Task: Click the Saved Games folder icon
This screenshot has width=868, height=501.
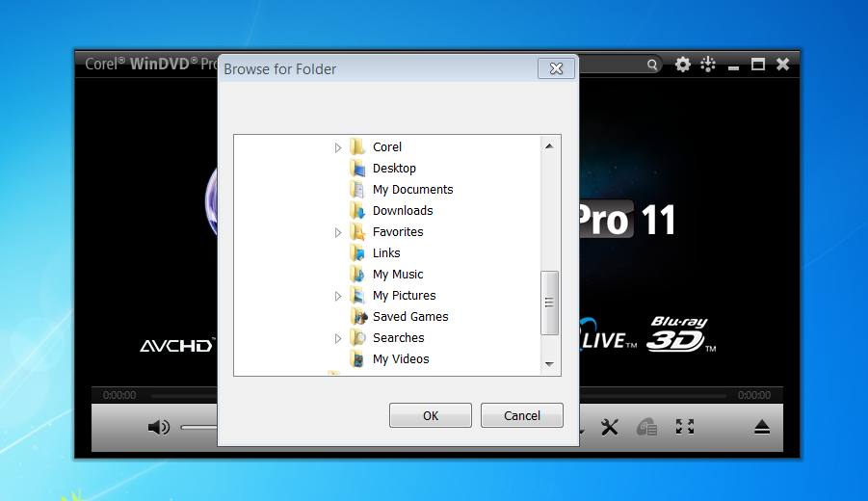Action: (x=359, y=317)
